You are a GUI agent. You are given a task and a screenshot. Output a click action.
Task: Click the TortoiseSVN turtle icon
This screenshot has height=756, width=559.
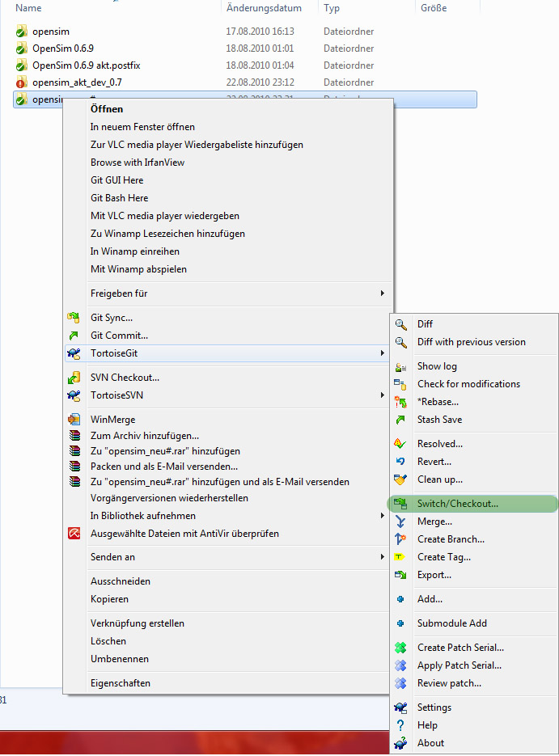click(x=74, y=395)
